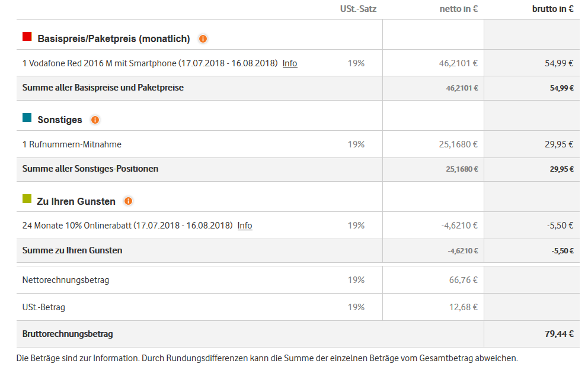
Task: Open Info link for the 10% Onlinerabatt
Action: pyautogui.click(x=245, y=226)
